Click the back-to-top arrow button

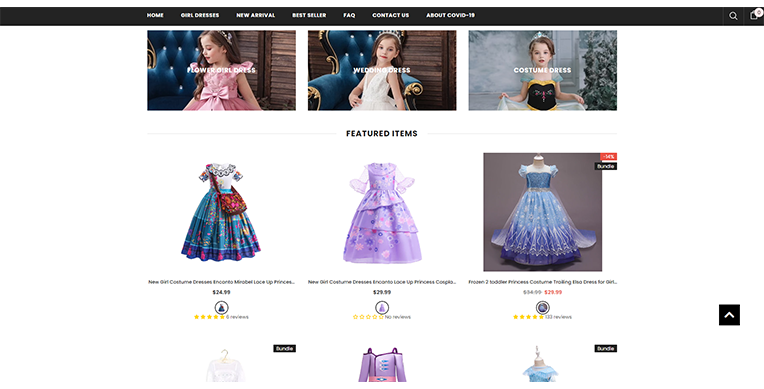[729, 315]
